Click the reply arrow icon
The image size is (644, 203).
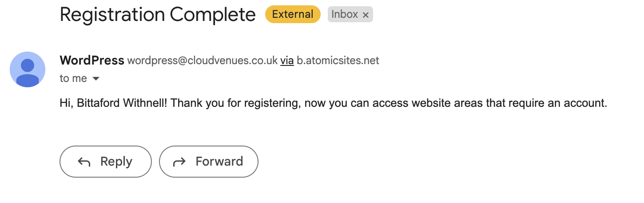(x=84, y=162)
